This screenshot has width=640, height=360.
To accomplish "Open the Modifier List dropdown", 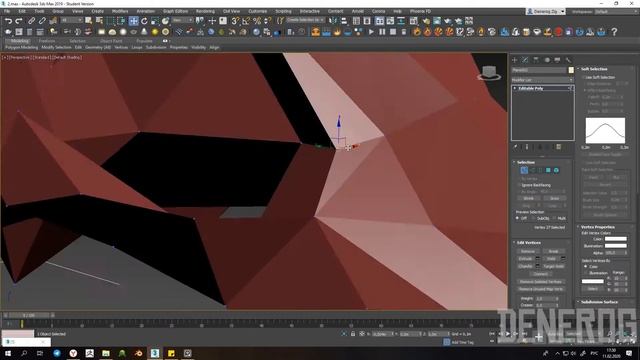I will pos(542,80).
